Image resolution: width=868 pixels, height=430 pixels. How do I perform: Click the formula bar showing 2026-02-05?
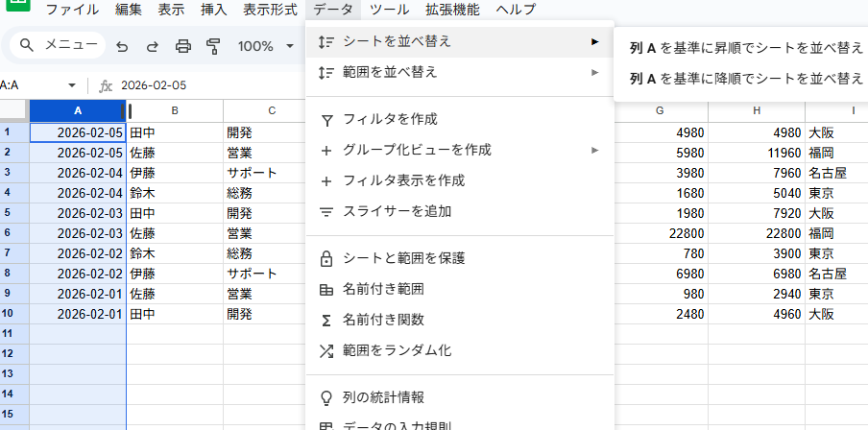[211, 85]
